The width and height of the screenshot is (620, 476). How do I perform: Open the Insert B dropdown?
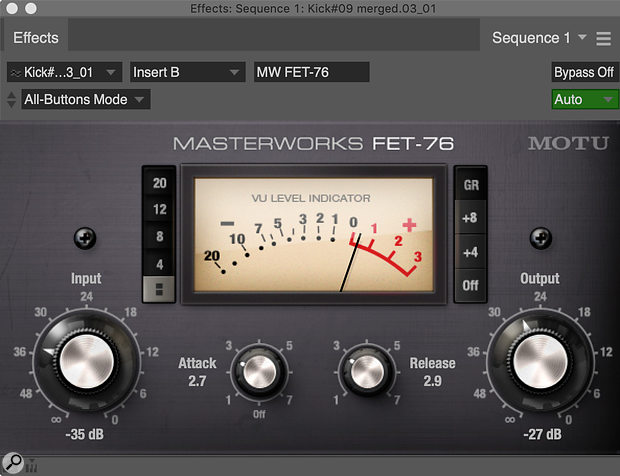click(x=188, y=72)
